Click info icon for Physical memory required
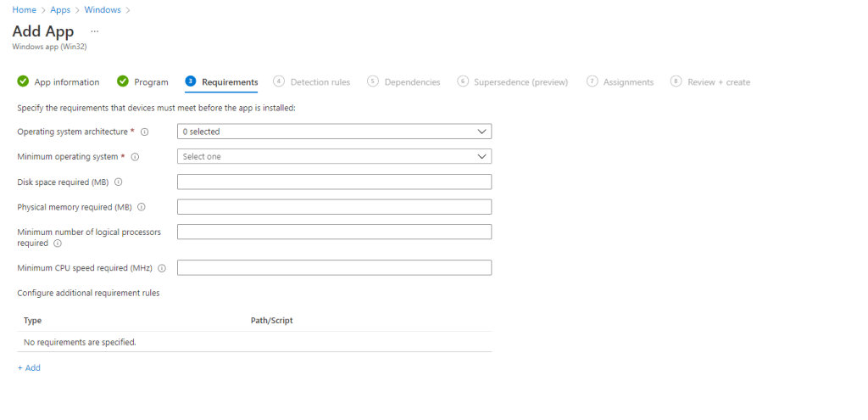This screenshot has height=420, width=868. click(x=142, y=207)
